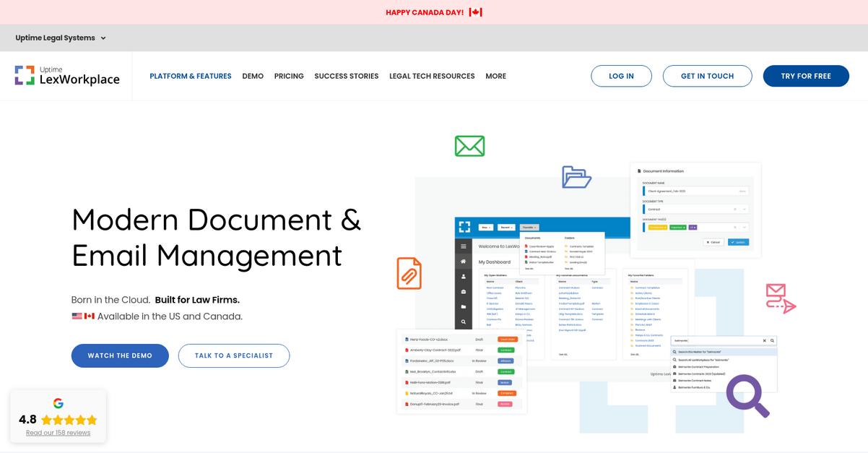The height and width of the screenshot is (453, 868).
Task: Click the purple tag chip in Document Information
Action: pos(693,227)
